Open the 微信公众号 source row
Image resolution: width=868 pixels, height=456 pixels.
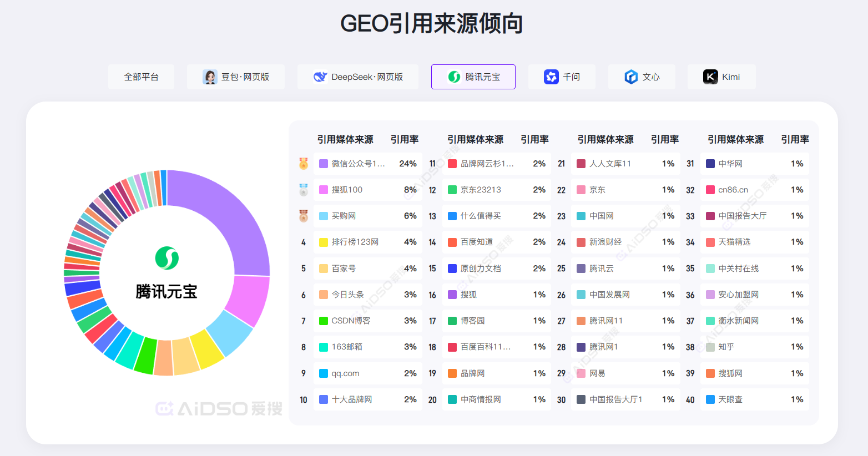367,164
